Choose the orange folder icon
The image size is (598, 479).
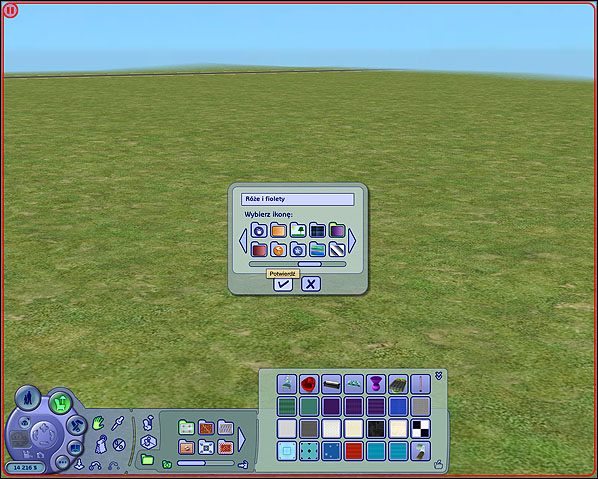[x=278, y=230]
